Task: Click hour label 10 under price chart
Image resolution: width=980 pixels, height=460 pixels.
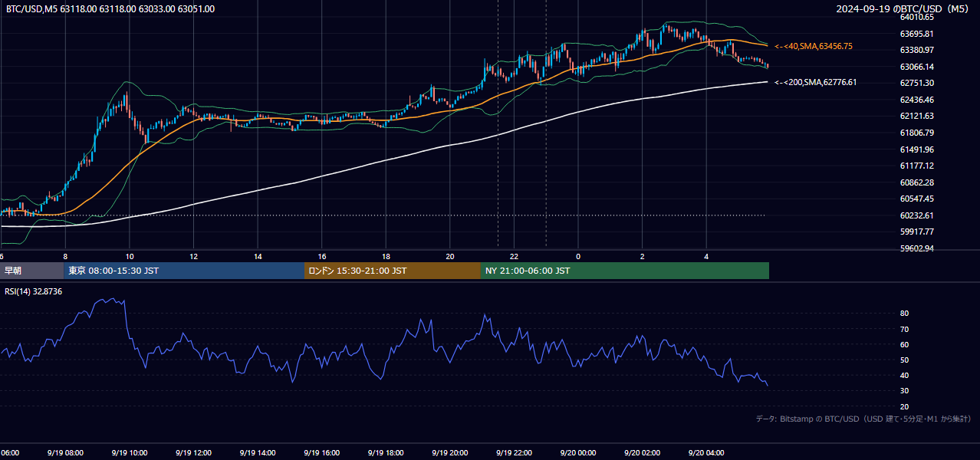Action: (x=130, y=257)
